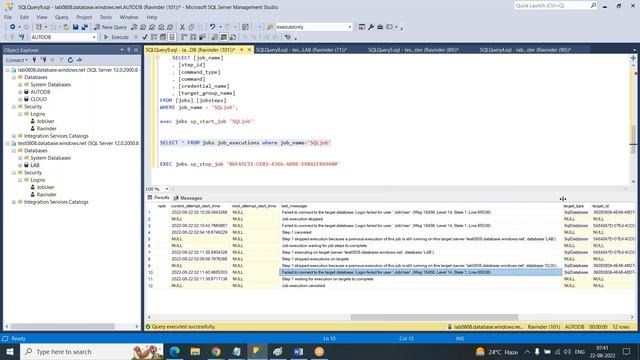Open the Query menu
640x360 pixels.
pos(62,17)
